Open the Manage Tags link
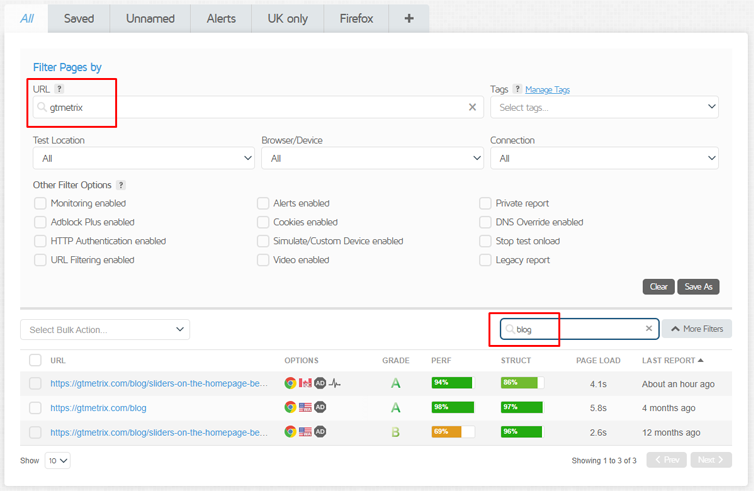 [547, 89]
